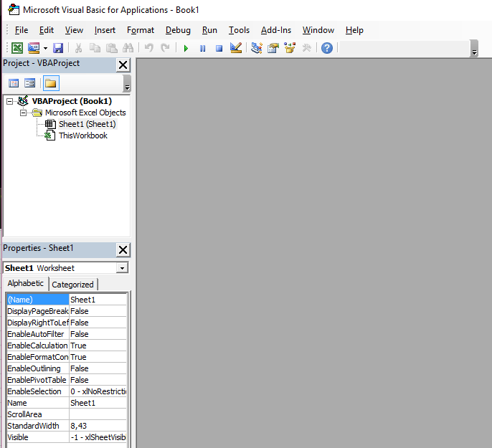Open the Add-Ins menu

click(276, 30)
